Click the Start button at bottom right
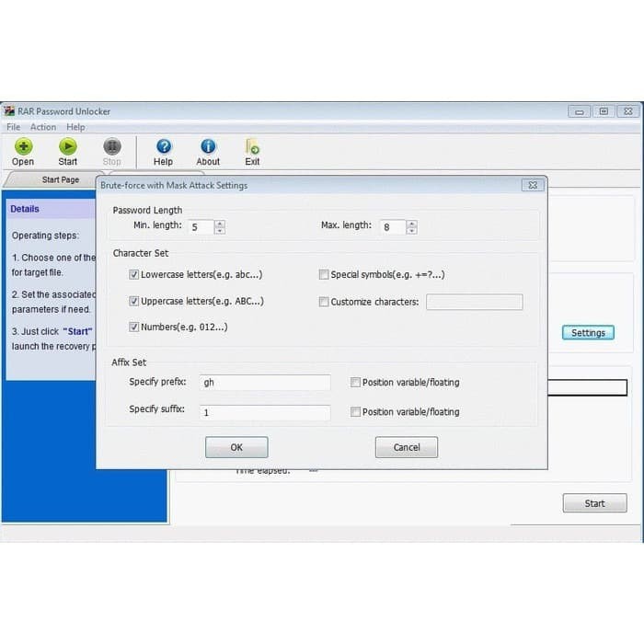This screenshot has height=644, width=644. pos(594,503)
